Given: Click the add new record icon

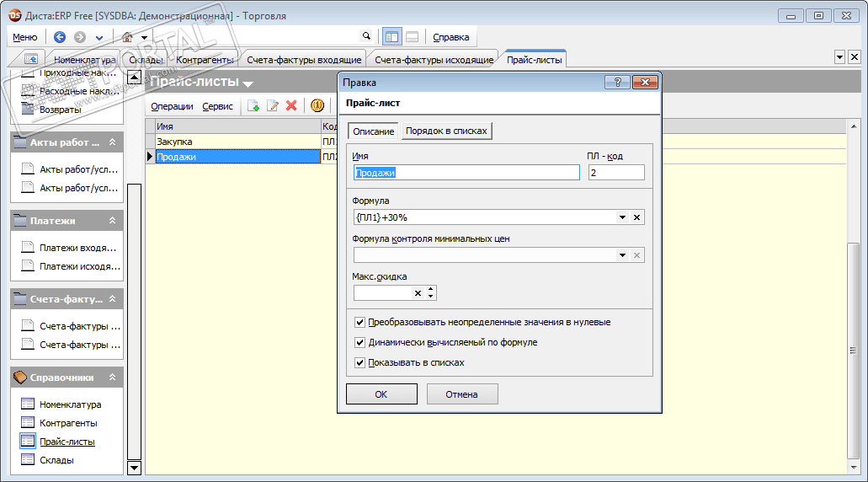Looking at the screenshot, I should pyautogui.click(x=253, y=106).
